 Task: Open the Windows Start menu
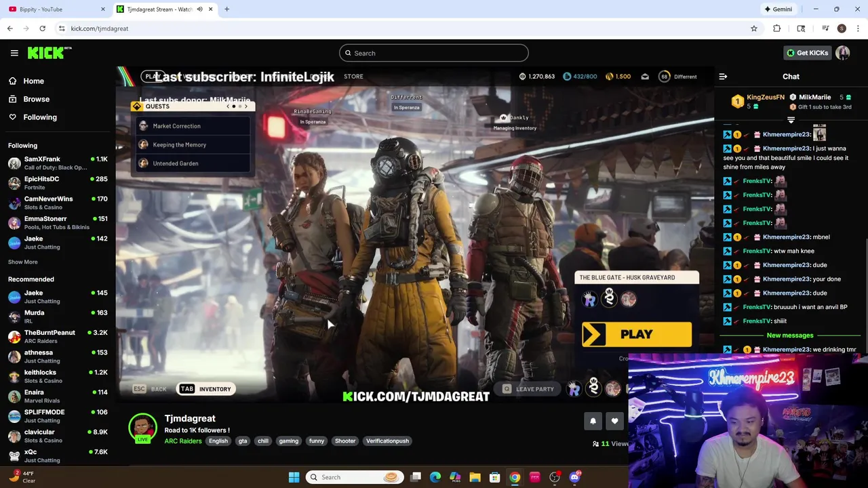(x=294, y=477)
